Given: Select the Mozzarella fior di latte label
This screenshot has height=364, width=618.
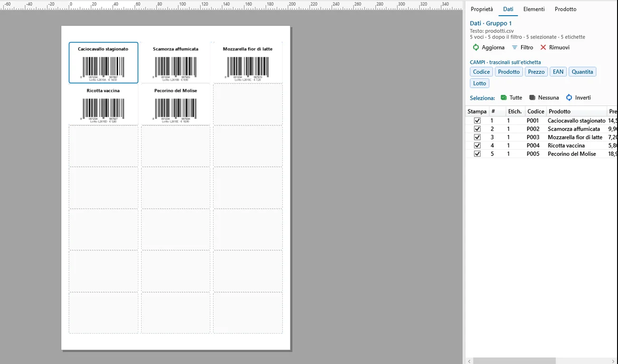Looking at the screenshot, I should pos(248,63).
